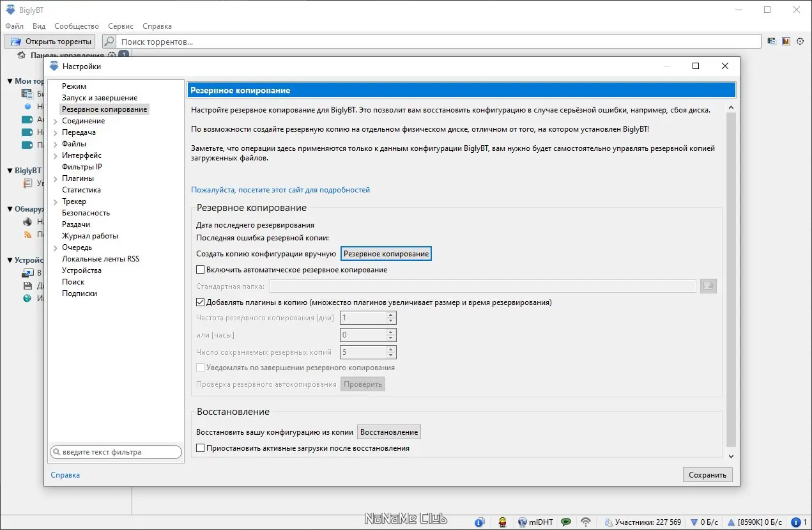Expand Трекер in settings tree

(56, 202)
